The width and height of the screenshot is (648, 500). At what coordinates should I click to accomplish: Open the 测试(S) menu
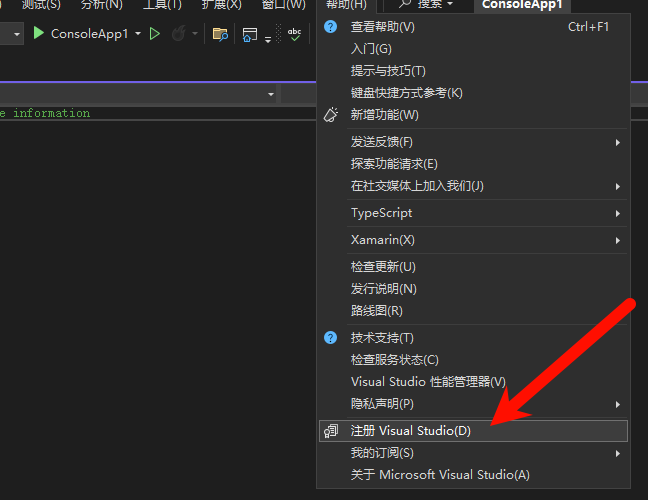41,5
